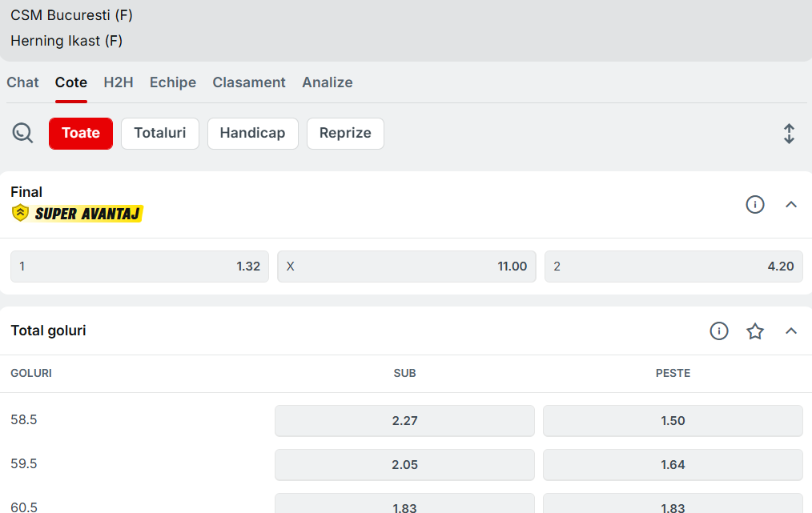Bet on home win at 1.32

[x=139, y=267]
